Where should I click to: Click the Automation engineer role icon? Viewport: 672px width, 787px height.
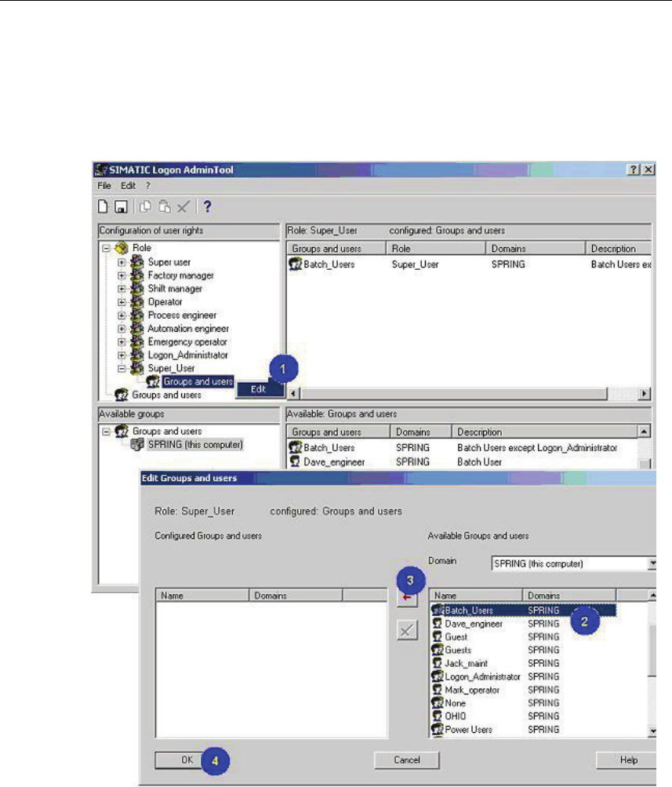137,328
